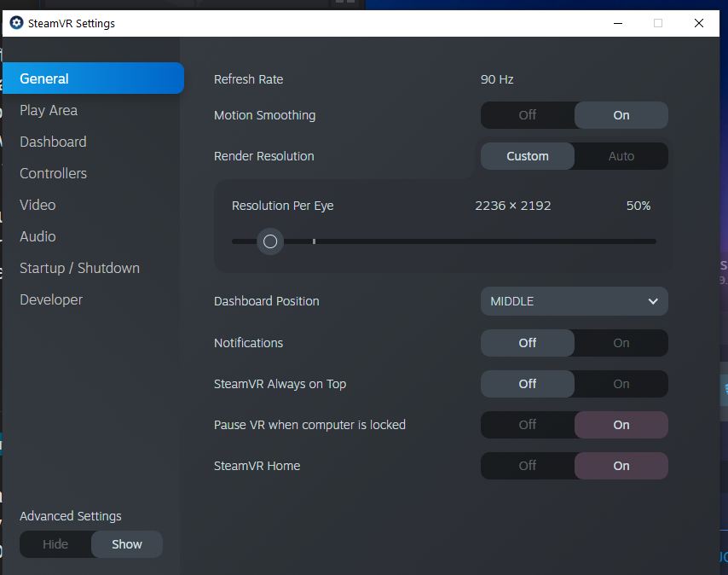The image size is (728, 575).
Task: Open the Play Area settings tab
Action: pyautogui.click(x=49, y=110)
